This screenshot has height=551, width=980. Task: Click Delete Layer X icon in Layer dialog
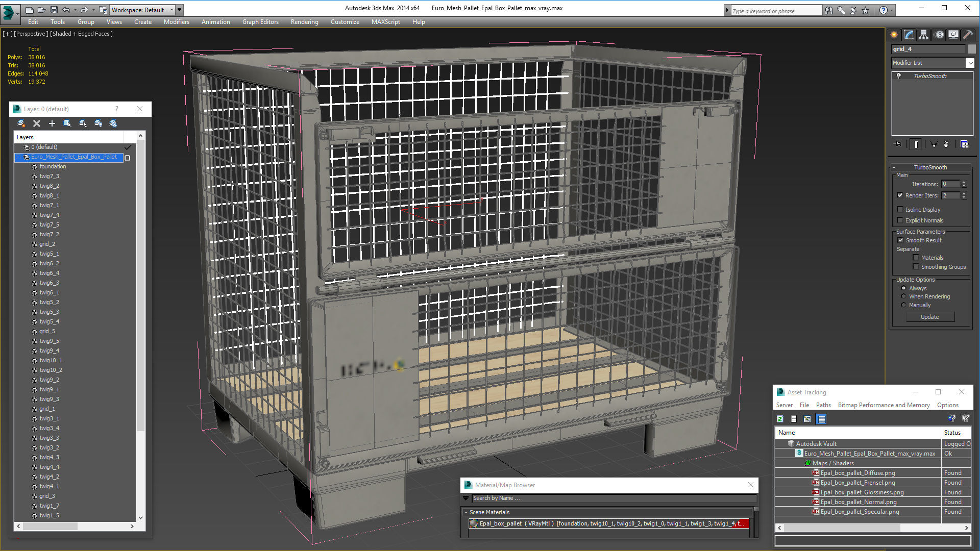[37, 123]
